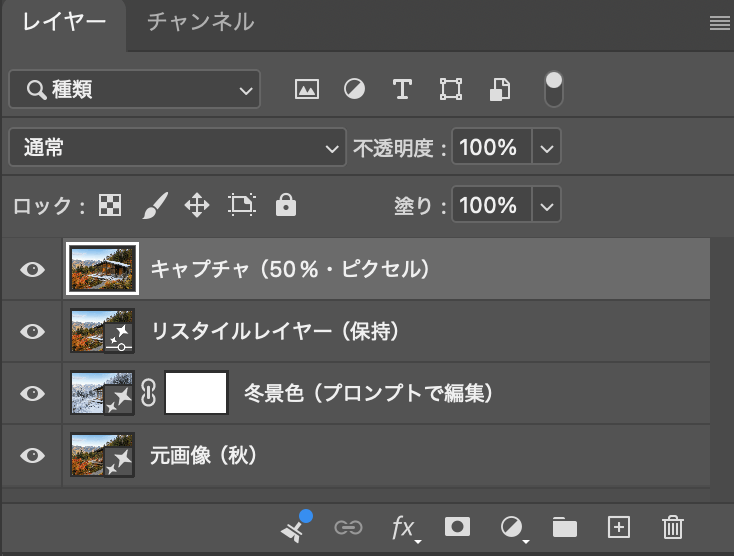734x556 pixels.
Task: Hide the リスタイルレイヤー（保持）layer
Action: tap(32, 331)
